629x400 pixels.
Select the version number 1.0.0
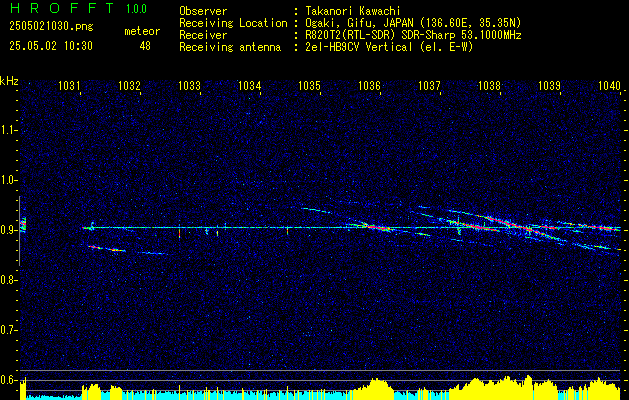(136, 9)
